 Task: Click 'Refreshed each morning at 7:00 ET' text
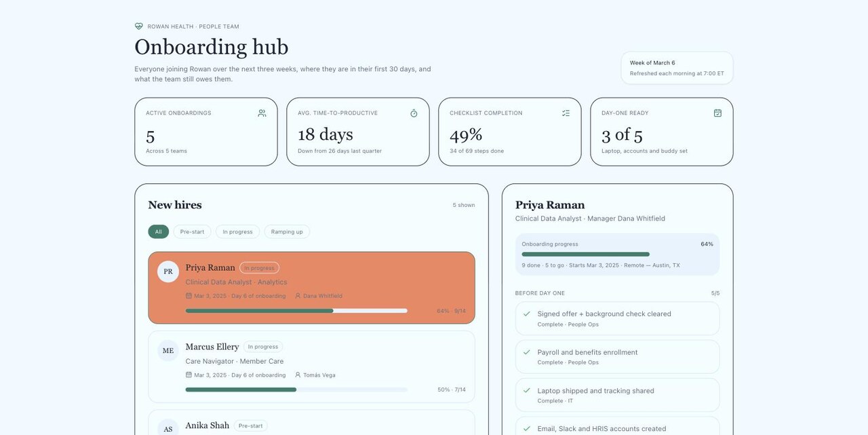point(677,73)
